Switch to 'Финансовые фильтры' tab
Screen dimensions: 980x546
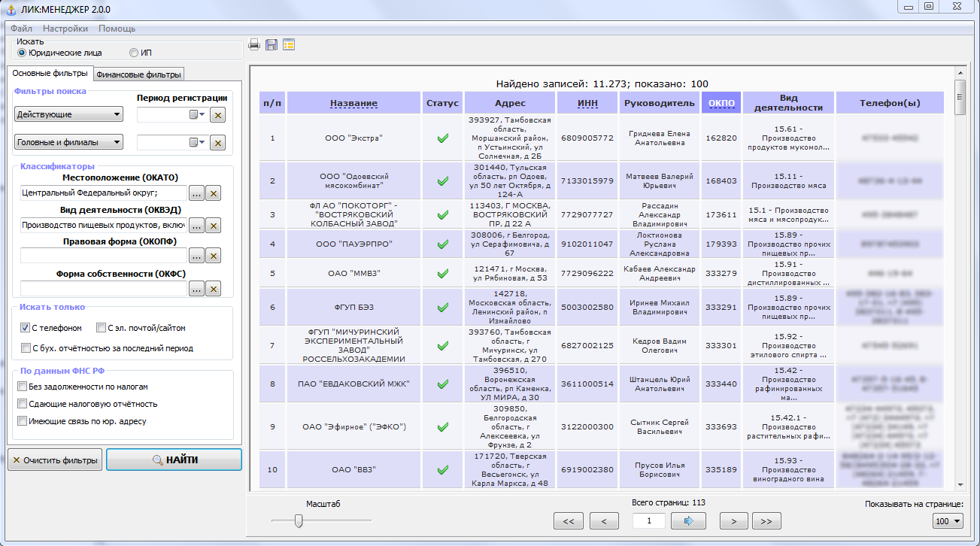[x=138, y=74]
